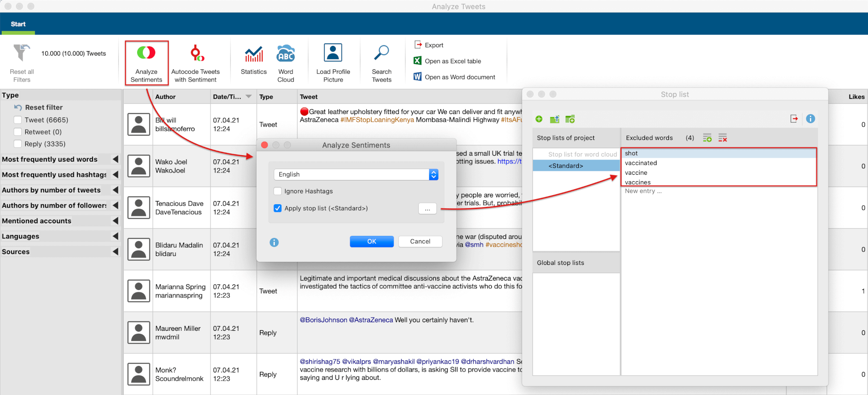Uncheck Apply stop list (<Standard>)
868x395 pixels.
point(278,208)
